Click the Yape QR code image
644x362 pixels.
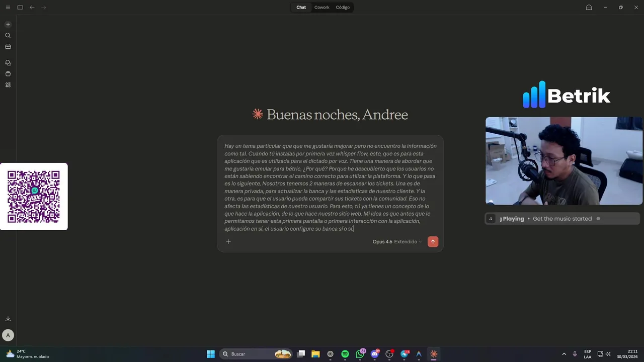click(x=34, y=197)
